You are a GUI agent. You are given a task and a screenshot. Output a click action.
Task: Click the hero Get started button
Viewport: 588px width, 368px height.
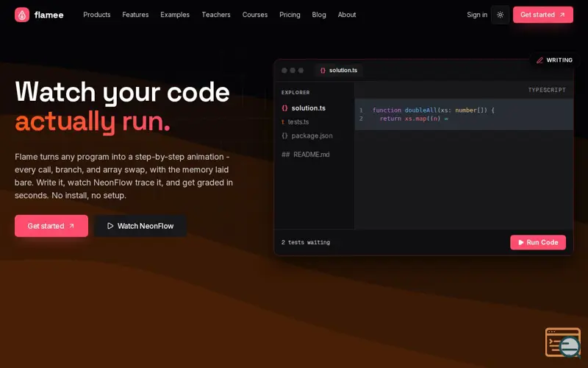(51, 226)
